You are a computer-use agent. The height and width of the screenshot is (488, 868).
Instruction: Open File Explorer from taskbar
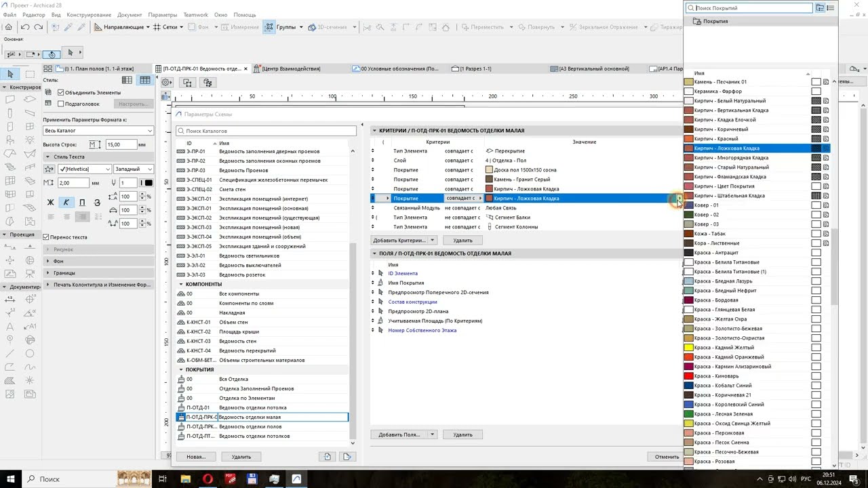[x=185, y=479]
